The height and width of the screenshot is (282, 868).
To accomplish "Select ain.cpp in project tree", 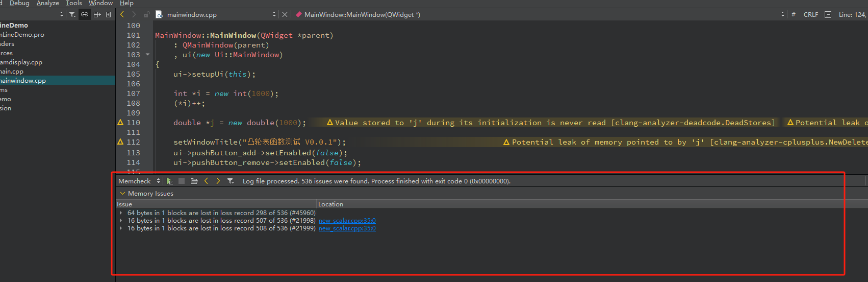I will (12, 72).
